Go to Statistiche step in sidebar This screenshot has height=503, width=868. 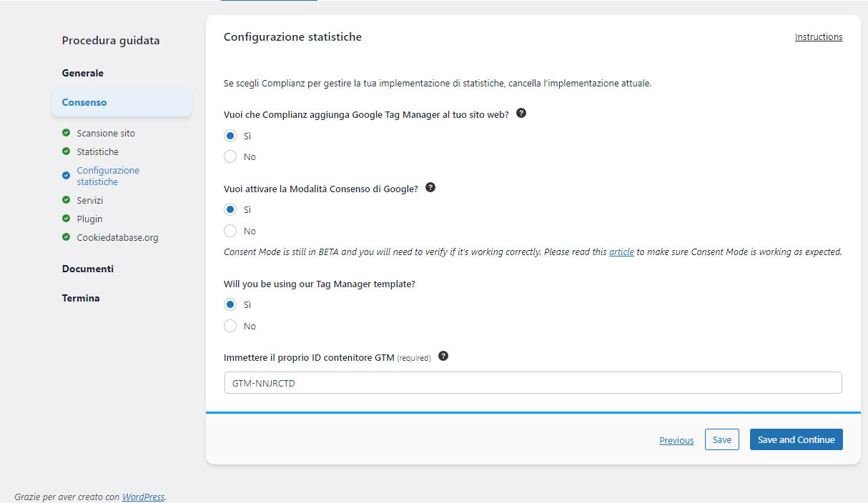pos(98,151)
